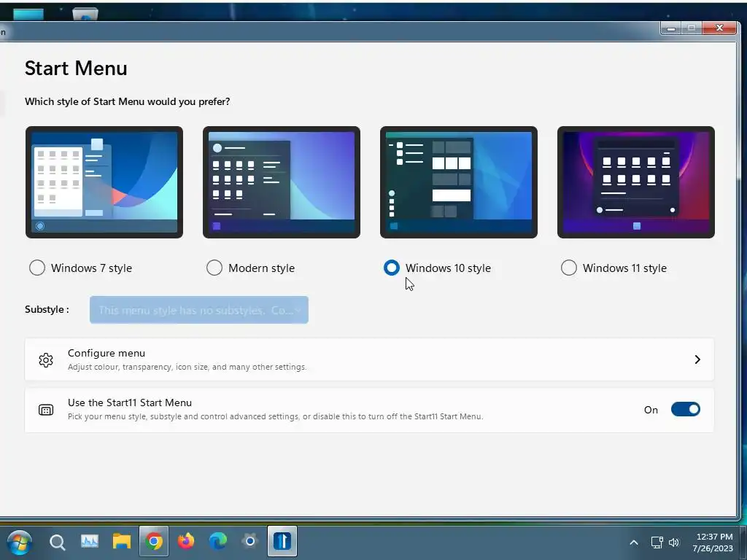Choose the Modern style radio option
This screenshot has width=747, height=560.
click(214, 268)
